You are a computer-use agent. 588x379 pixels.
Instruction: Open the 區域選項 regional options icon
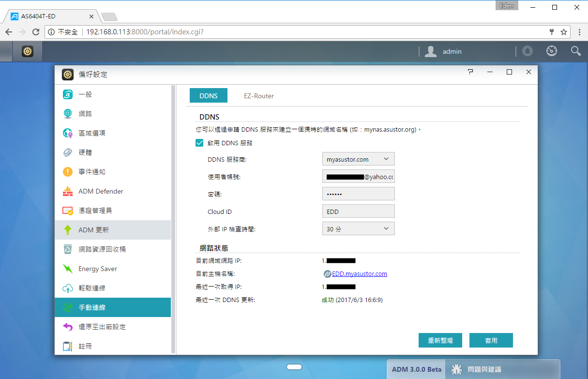[x=68, y=133]
